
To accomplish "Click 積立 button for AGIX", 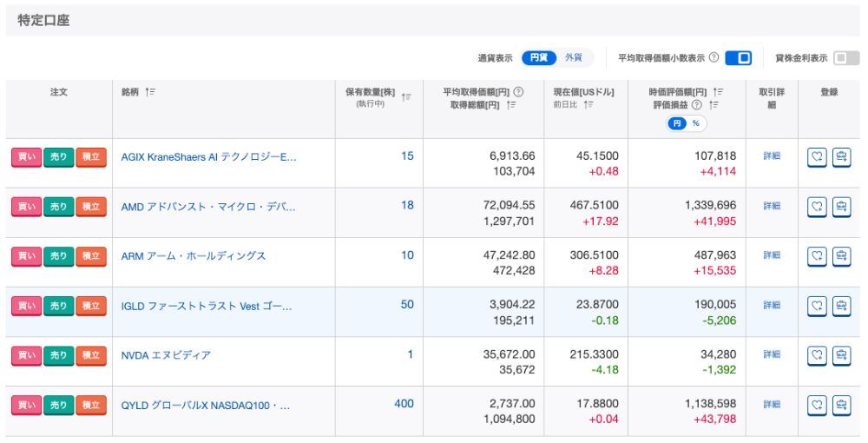I will (91, 157).
